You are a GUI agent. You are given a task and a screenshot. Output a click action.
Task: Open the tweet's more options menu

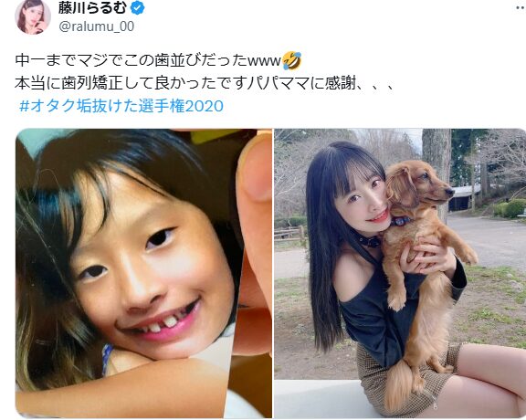[x=521, y=8]
